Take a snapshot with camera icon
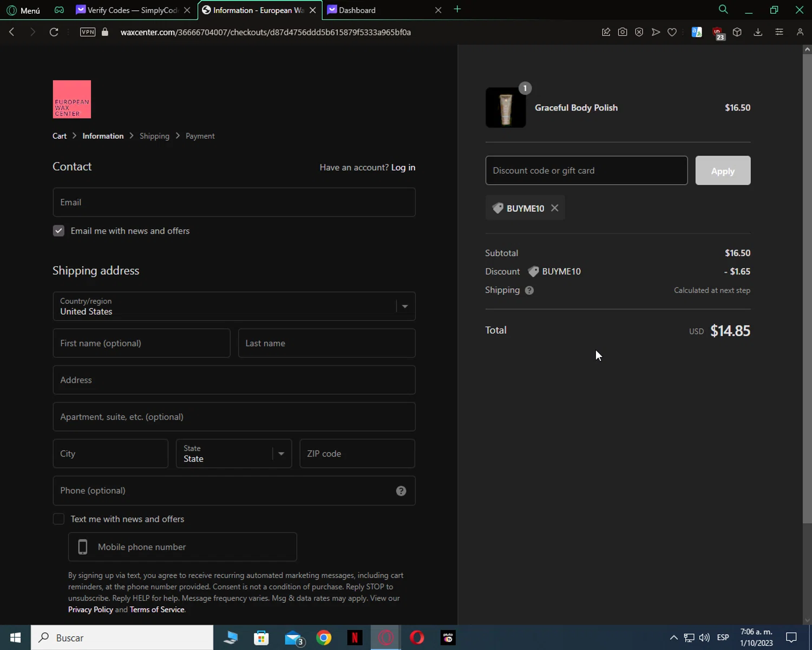812x650 pixels. [623, 32]
